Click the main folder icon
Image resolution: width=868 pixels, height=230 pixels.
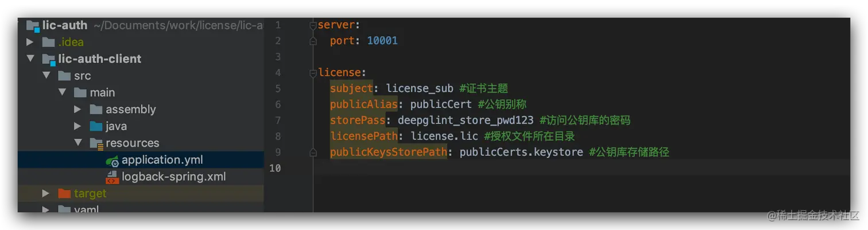coord(80,93)
